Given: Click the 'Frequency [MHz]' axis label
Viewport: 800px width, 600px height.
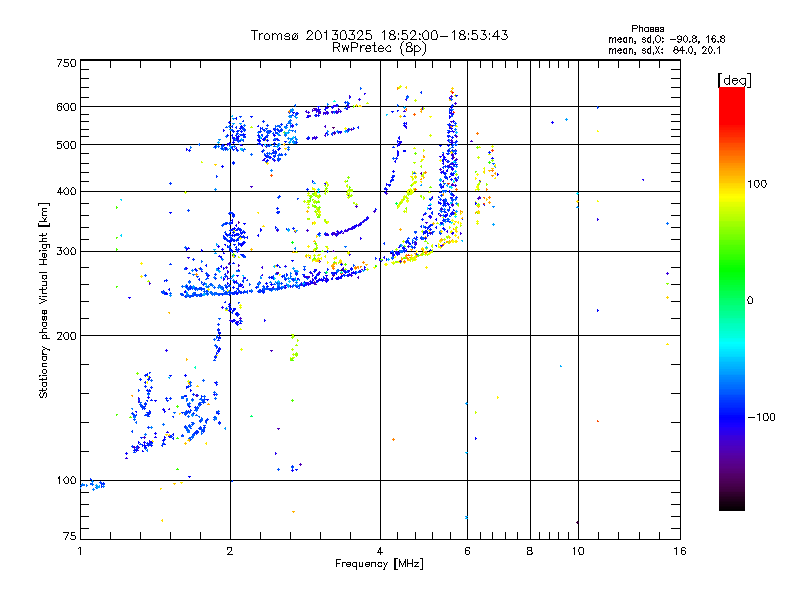Looking at the screenshot, I should 379,564.
